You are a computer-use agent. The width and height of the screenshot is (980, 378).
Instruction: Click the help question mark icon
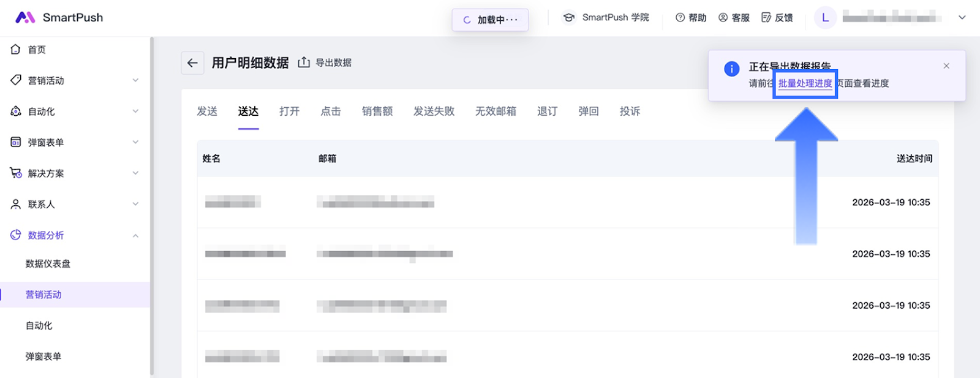coord(680,18)
